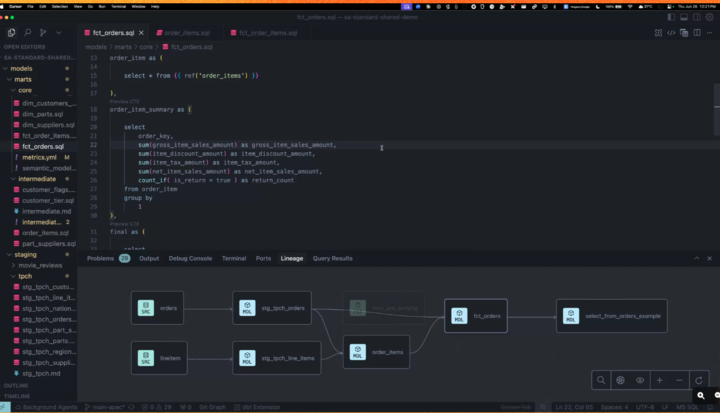
Task: Zoom in lineage with plus button
Action: coord(659,380)
